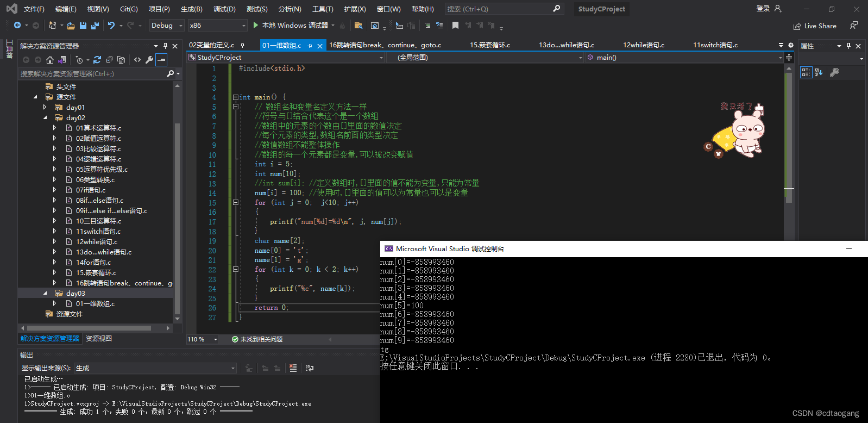This screenshot has height=423, width=868.
Task: Click the navigate backward arrow icon
Action: point(17,26)
